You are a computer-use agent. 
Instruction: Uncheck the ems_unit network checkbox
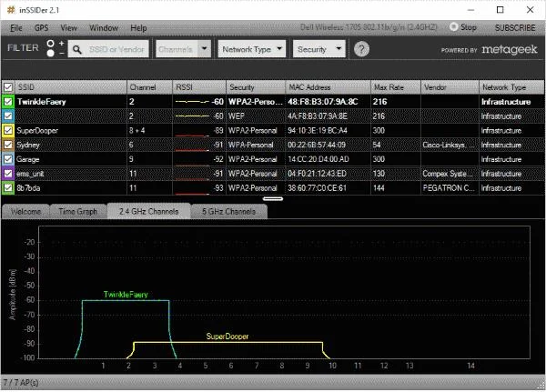[8, 174]
